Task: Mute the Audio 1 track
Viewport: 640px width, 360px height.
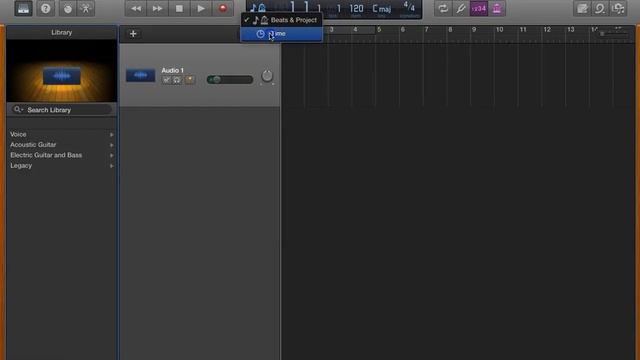Action: click(x=167, y=80)
